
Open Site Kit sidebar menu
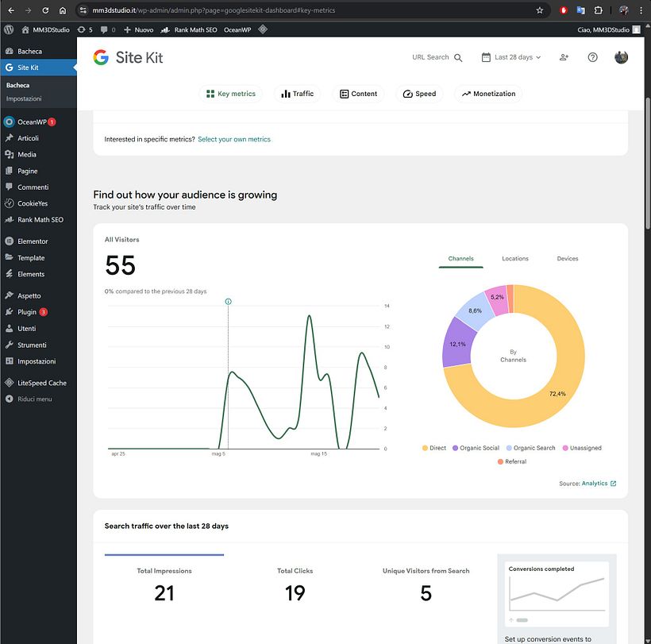pos(38,67)
